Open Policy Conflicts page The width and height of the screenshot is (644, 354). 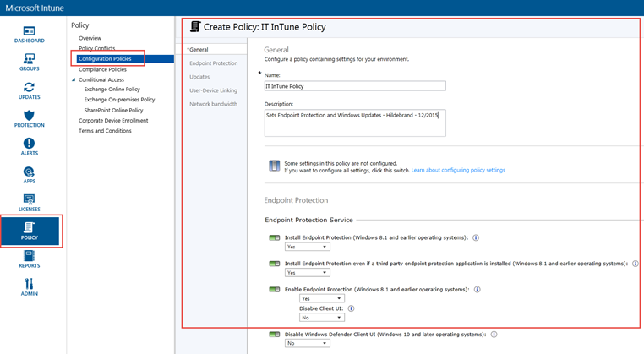point(97,48)
